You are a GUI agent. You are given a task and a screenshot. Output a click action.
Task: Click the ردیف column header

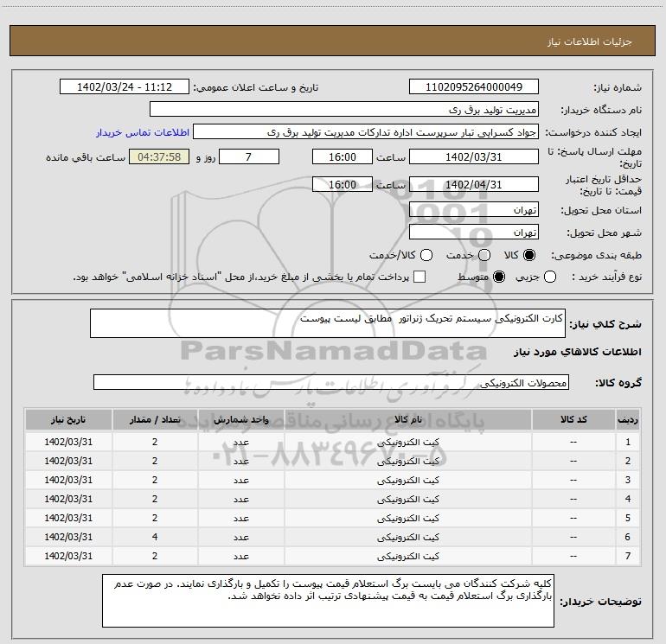point(628,419)
